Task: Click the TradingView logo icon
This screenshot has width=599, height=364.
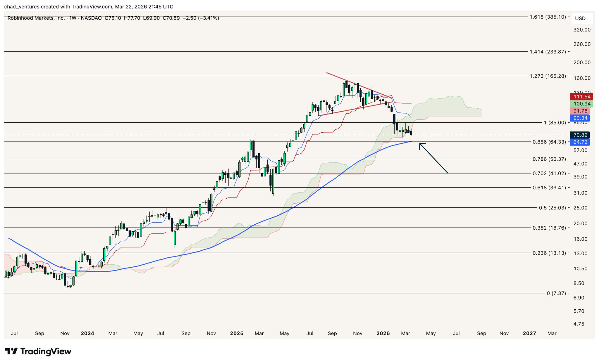Action: coord(11,351)
